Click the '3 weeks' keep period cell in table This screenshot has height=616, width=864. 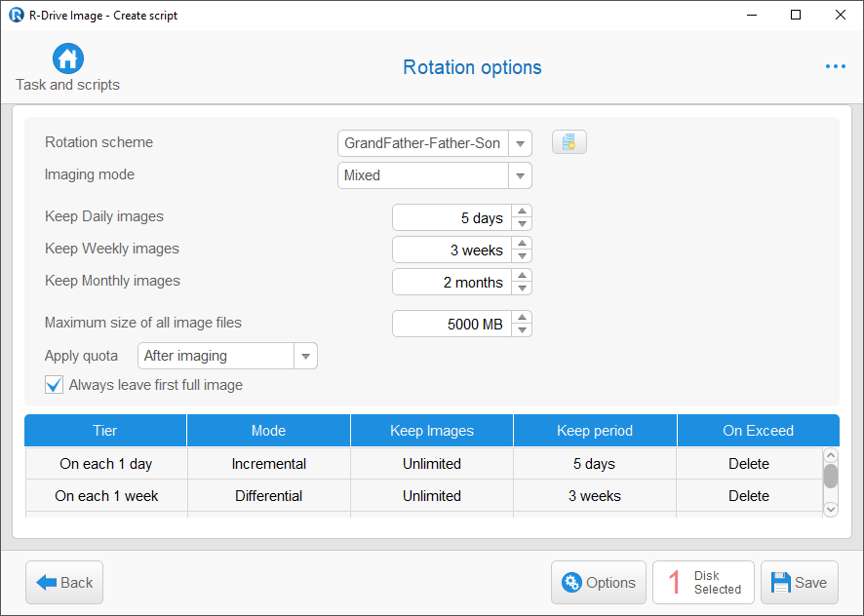(595, 496)
